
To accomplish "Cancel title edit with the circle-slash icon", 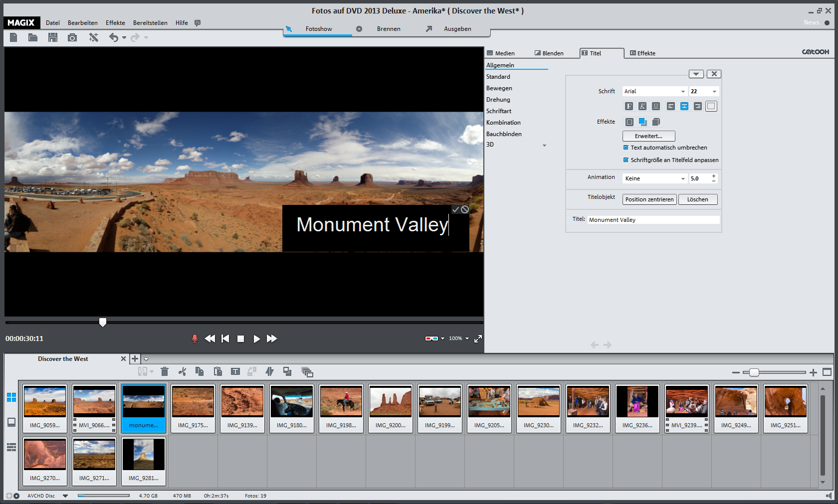I will (x=465, y=209).
